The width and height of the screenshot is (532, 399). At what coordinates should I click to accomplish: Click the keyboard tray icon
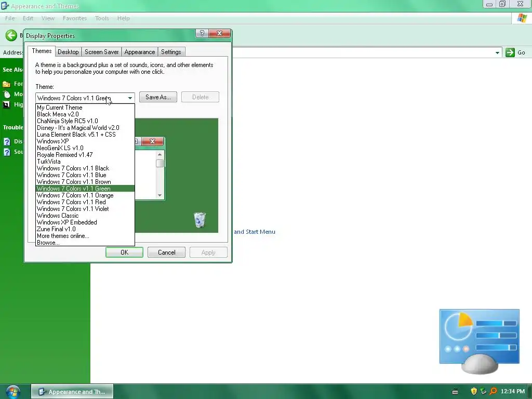455,392
